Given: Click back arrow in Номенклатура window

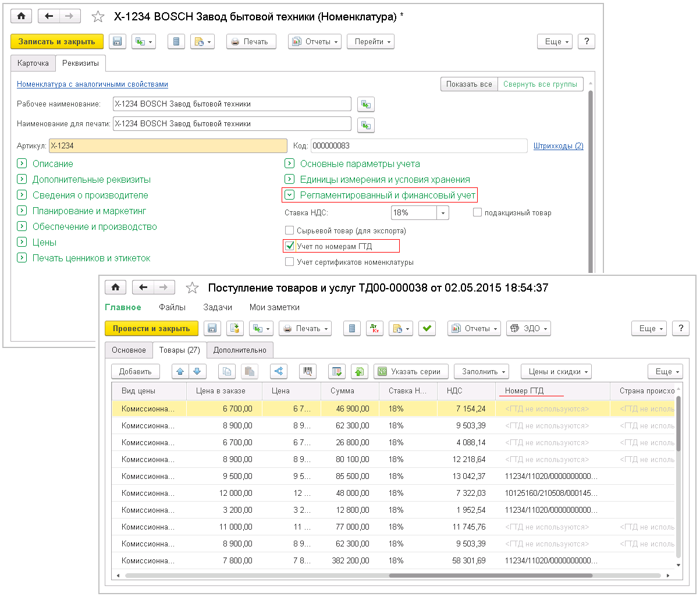Looking at the screenshot, I should 49,16.
